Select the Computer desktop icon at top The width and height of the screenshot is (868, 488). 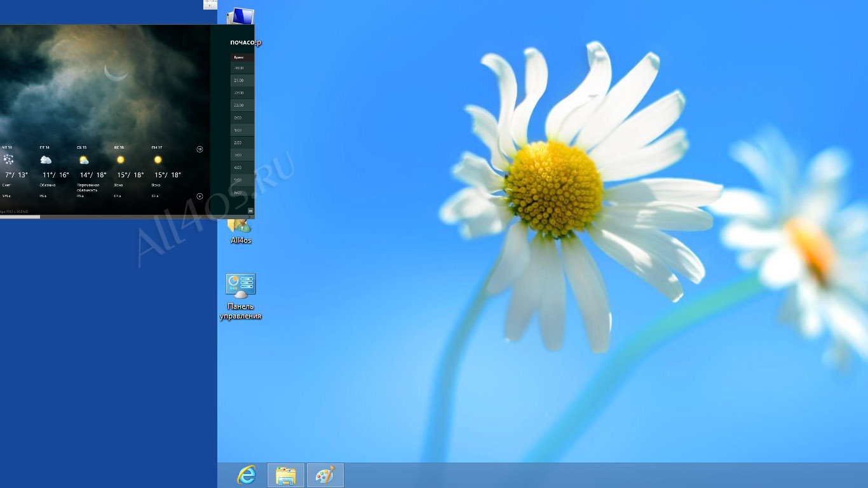(241, 17)
